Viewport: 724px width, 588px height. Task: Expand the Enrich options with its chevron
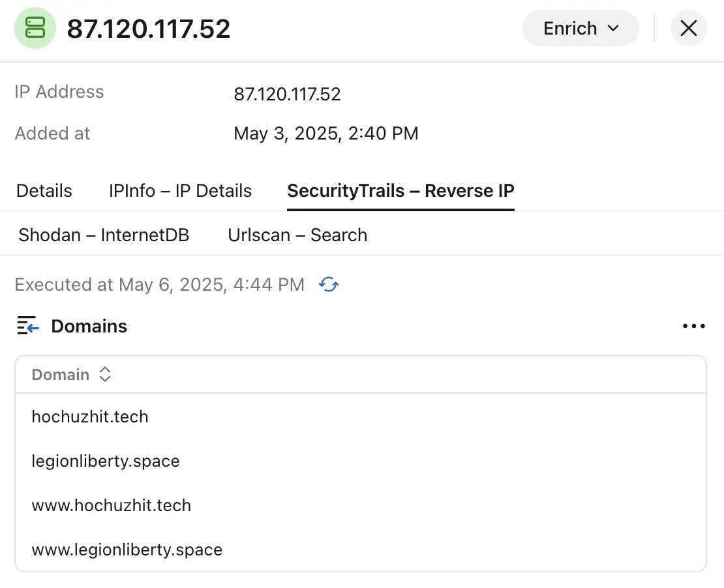612,29
